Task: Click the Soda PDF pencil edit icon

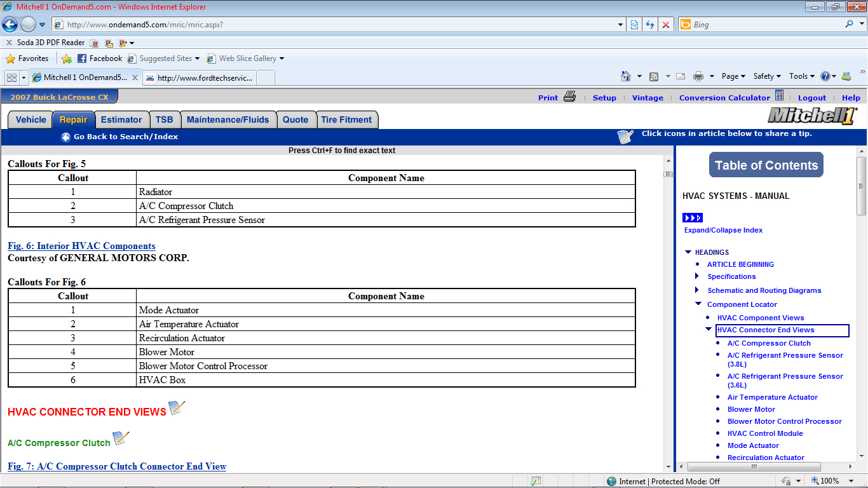Action: click(x=123, y=43)
